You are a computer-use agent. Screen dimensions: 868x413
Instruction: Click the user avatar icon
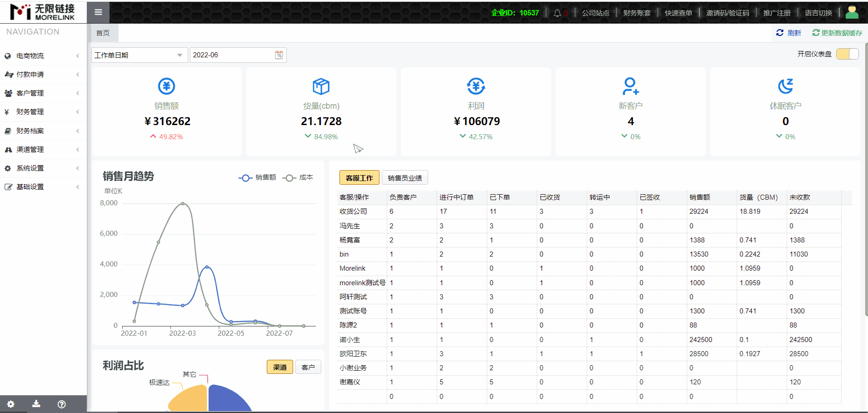852,12
